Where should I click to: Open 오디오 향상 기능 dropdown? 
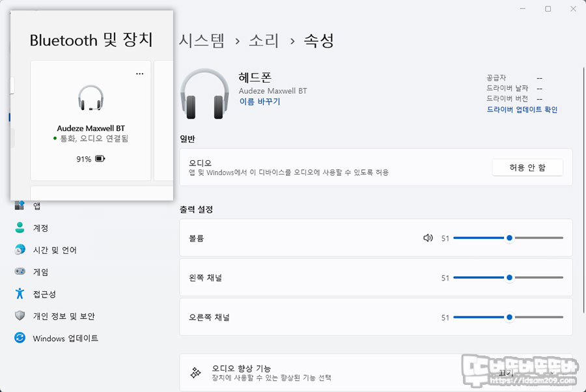(527, 373)
